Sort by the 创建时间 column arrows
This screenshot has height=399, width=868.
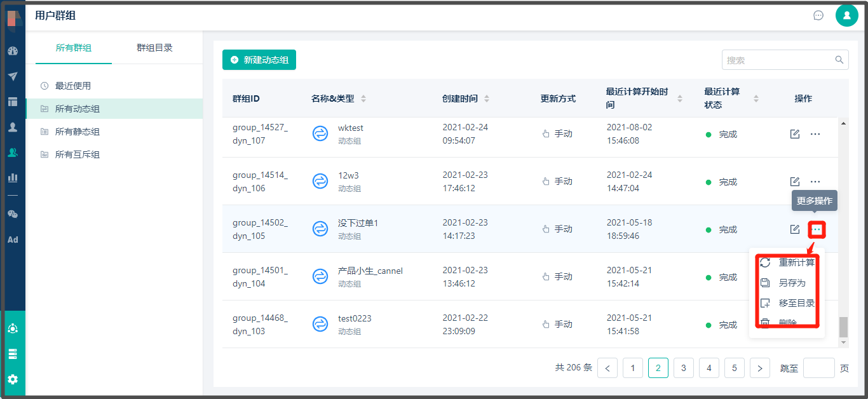pos(487,98)
